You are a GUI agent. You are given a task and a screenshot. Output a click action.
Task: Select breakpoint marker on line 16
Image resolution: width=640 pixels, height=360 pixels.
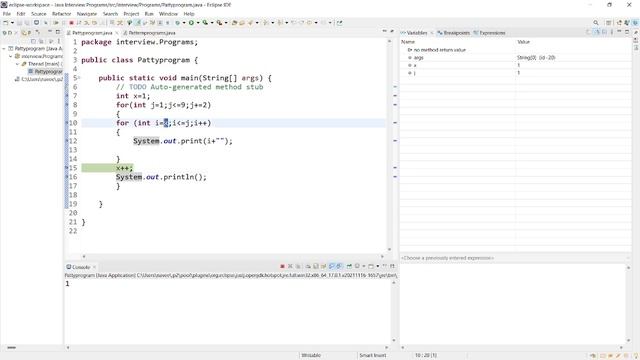[x=67, y=177]
